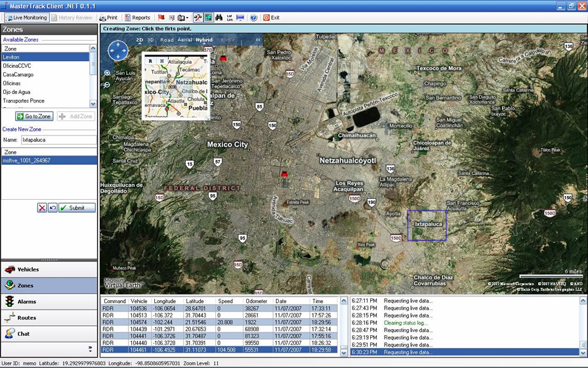Select the Leviton zone in the list
The image size is (588, 368).
[x=45, y=57]
